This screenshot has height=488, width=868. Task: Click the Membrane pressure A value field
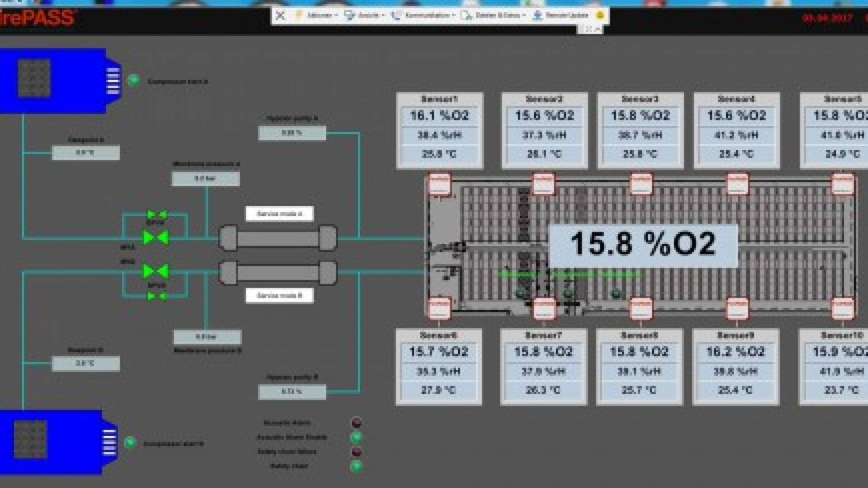(x=205, y=178)
